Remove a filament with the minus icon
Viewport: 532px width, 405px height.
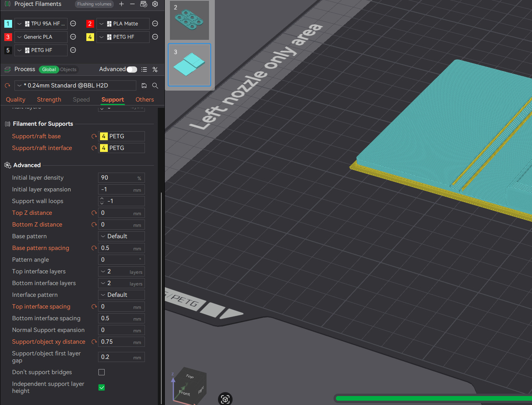point(132,4)
